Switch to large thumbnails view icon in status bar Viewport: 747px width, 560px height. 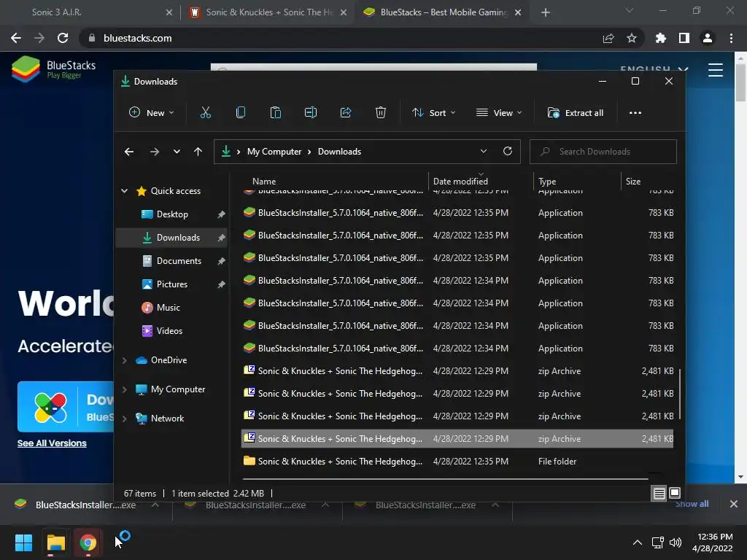(x=675, y=494)
